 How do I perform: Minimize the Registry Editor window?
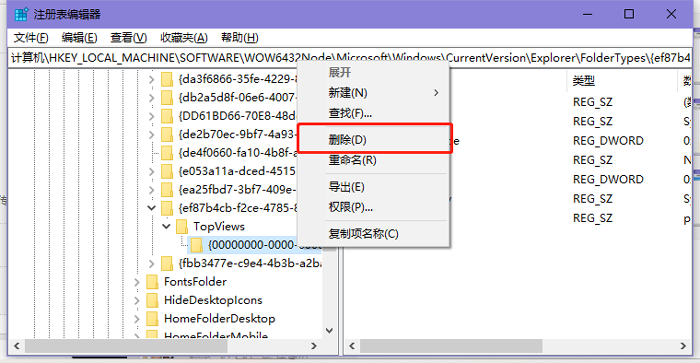pyautogui.click(x=588, y=14)
